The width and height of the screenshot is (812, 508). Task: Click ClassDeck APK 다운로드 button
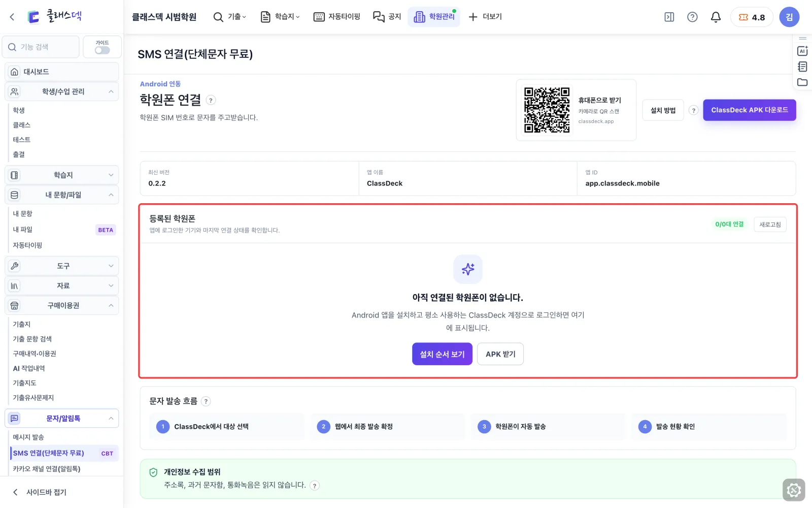(749, 110)
